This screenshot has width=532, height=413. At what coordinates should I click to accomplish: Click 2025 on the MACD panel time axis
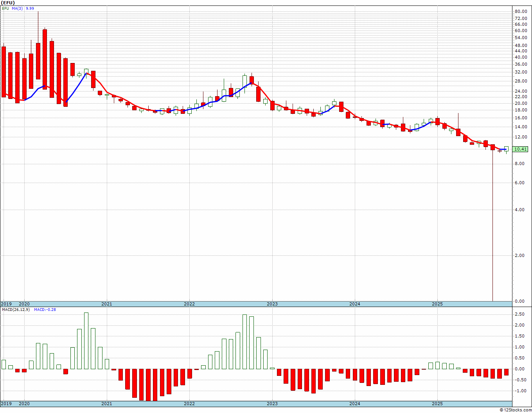[437, 404]
